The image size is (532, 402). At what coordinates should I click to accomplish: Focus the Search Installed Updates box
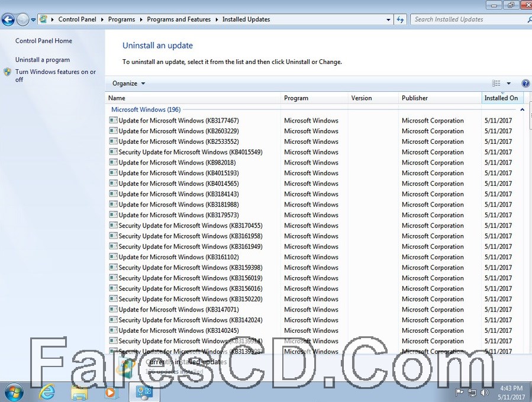coord(470,20)
